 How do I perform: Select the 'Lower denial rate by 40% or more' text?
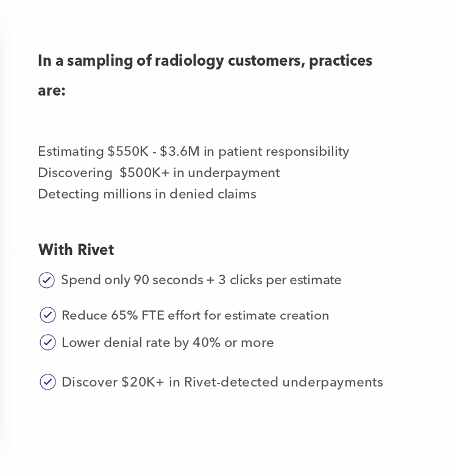168,343
